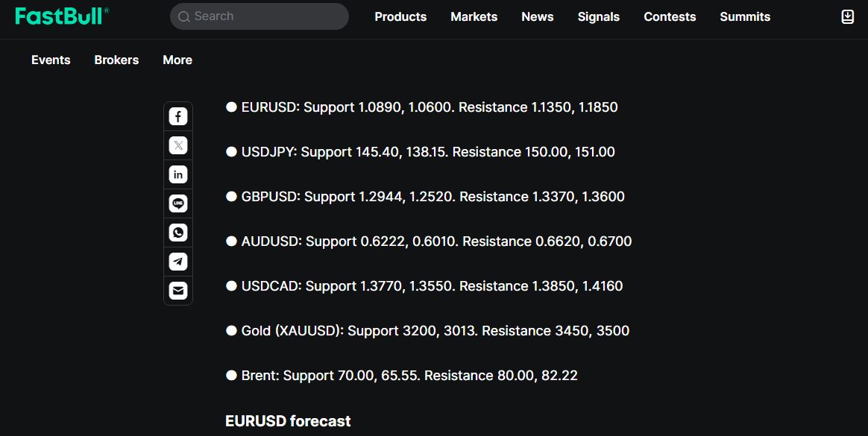Open the Summits page
Viewport: 868px width, 436px height.
744,16
